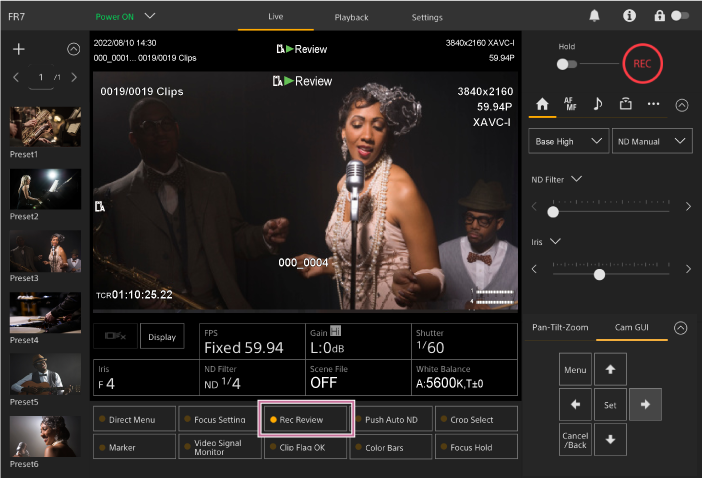Open the more options ellipsis icon tab

(653, 103)
